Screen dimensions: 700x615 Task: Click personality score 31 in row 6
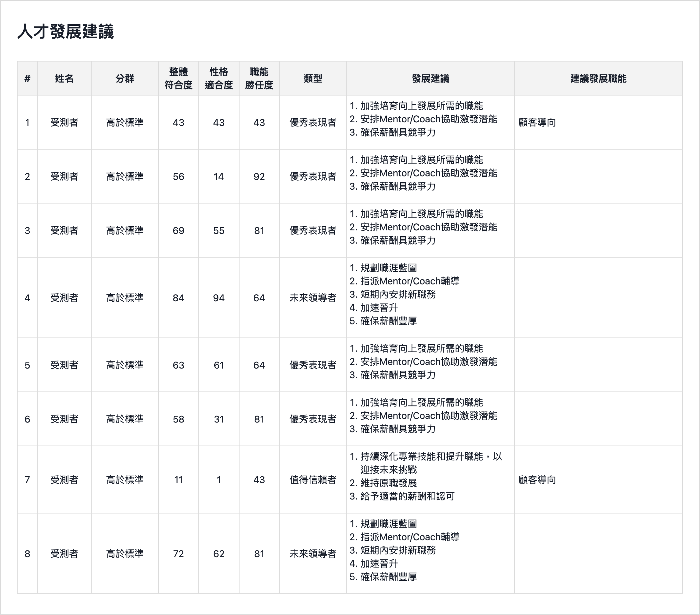point(219,419)
